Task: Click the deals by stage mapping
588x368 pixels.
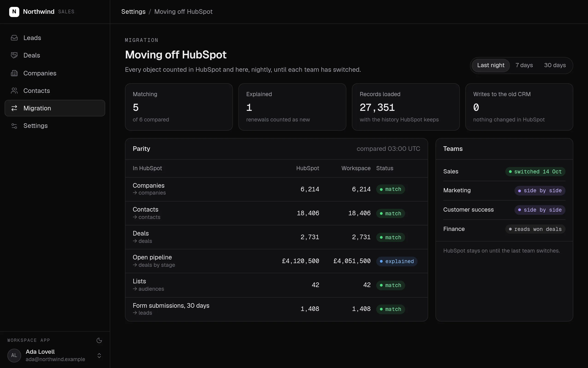Action: (x=154, y=265)
